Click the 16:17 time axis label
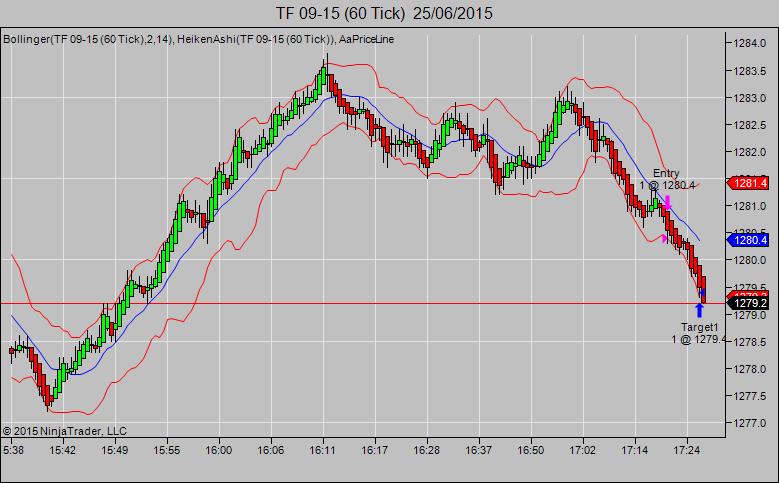The height and width of the screenshot is (483, 779). (375, 450)
